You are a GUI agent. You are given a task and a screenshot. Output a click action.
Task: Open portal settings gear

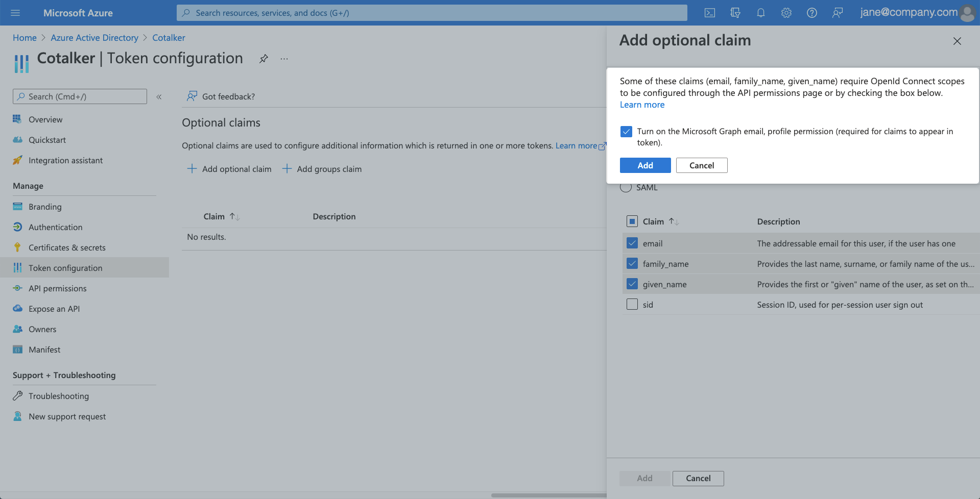point(786,13)
